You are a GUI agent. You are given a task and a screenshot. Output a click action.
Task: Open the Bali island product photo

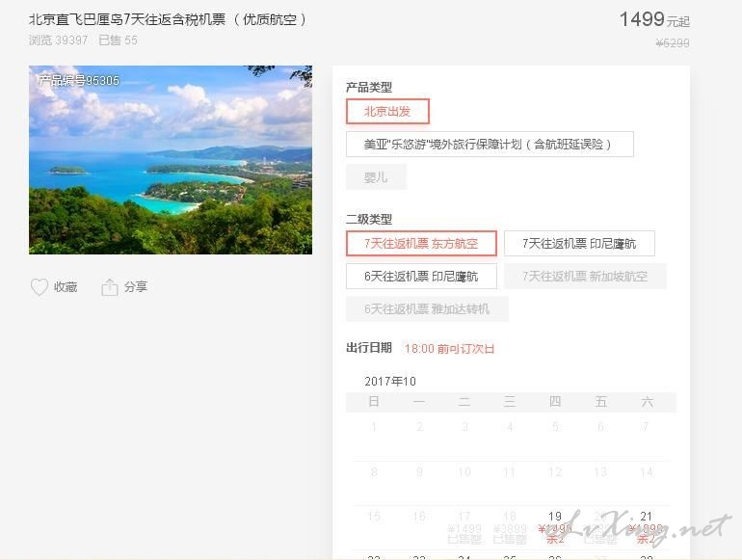tap(171, 160)
